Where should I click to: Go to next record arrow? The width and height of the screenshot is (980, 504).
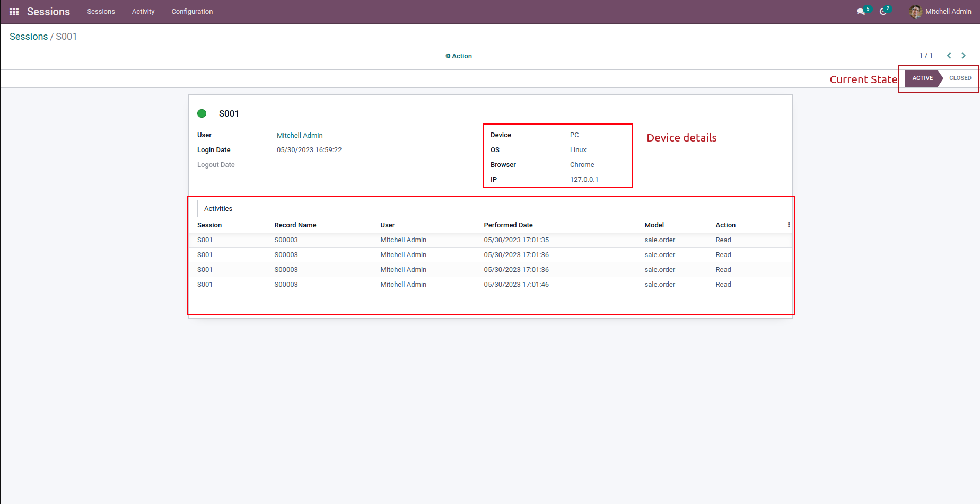pyautogui.click(x=964, y=56)
